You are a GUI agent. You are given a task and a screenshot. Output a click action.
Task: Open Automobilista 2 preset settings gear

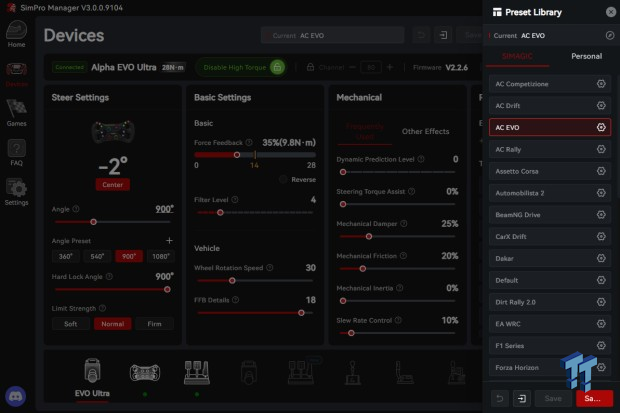pos(601,193)
